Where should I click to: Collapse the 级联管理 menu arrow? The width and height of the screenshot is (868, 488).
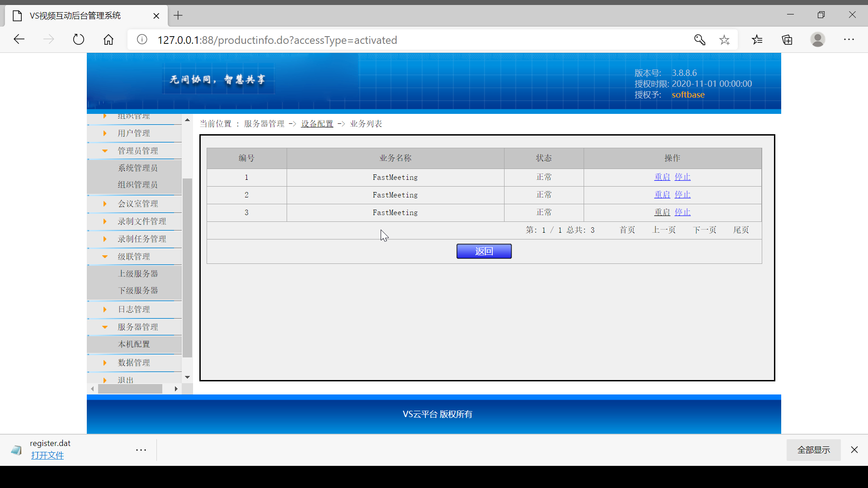[x=105, y=257]
